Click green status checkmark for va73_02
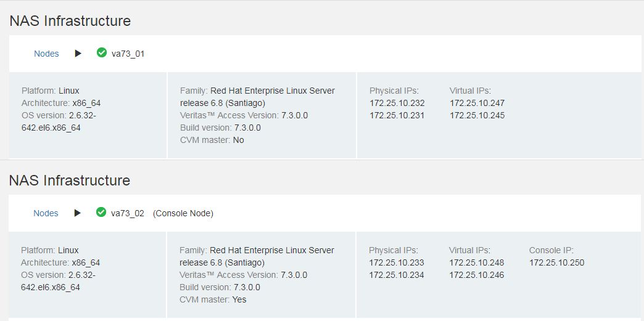Screen dimensions: 644x321 [x=101, y=213]
